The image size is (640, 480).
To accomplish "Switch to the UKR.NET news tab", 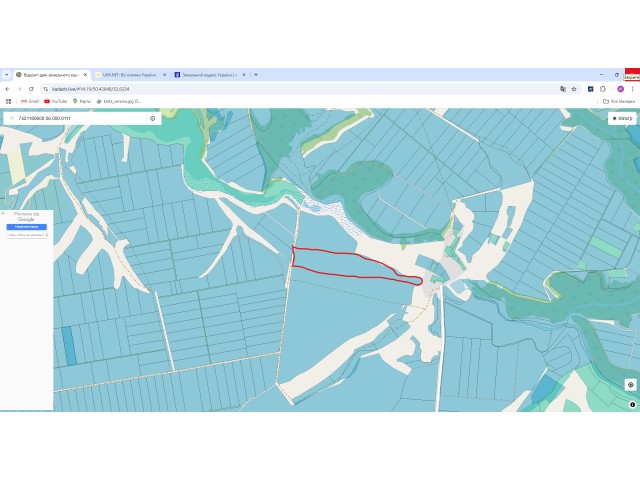I will pos(131,75).
